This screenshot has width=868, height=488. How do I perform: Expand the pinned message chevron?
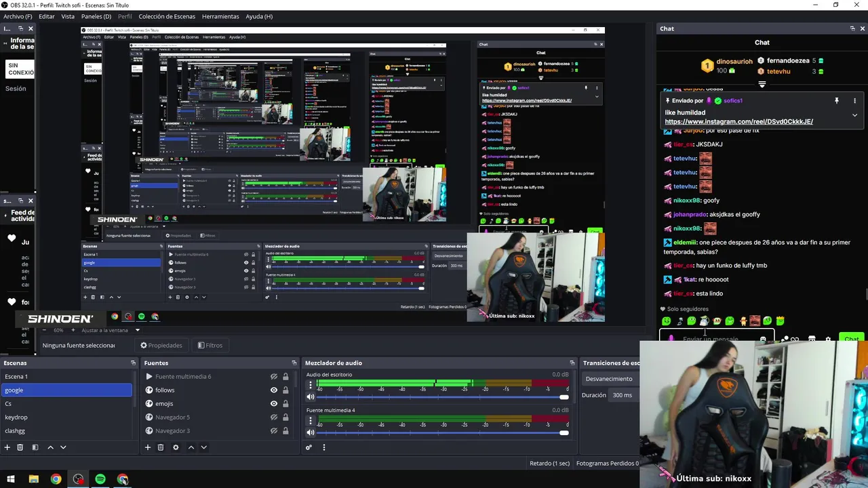click(x=854, y=115)
